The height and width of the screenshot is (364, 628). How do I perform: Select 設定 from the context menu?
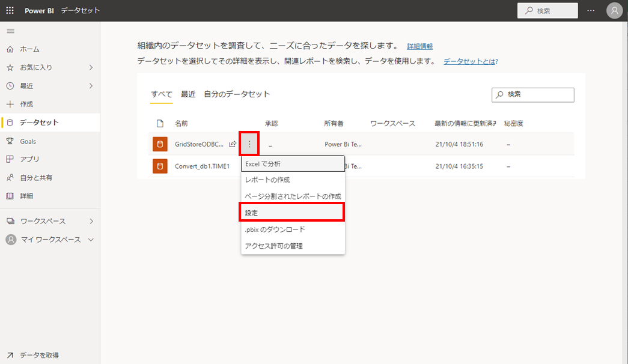(292, 213)
